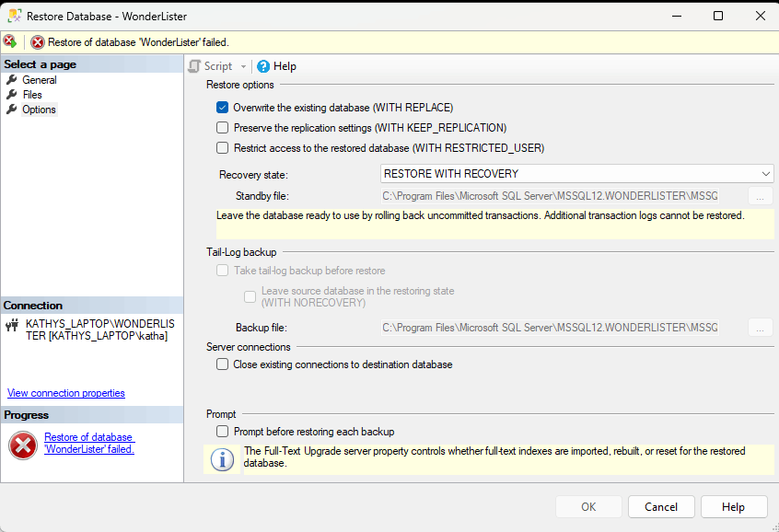779x532 pixels.
Task: Click the wrench icon beside General
Action: coord(12,79)
